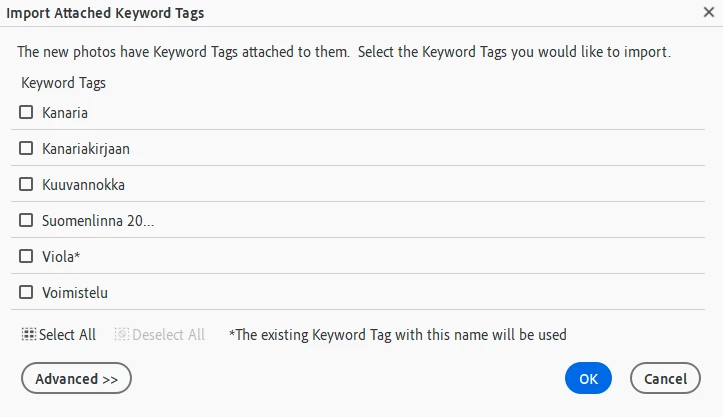Toggle the Suomenlinna 20... checkbox
723x417 pixels.
click(x=27, y=220)
